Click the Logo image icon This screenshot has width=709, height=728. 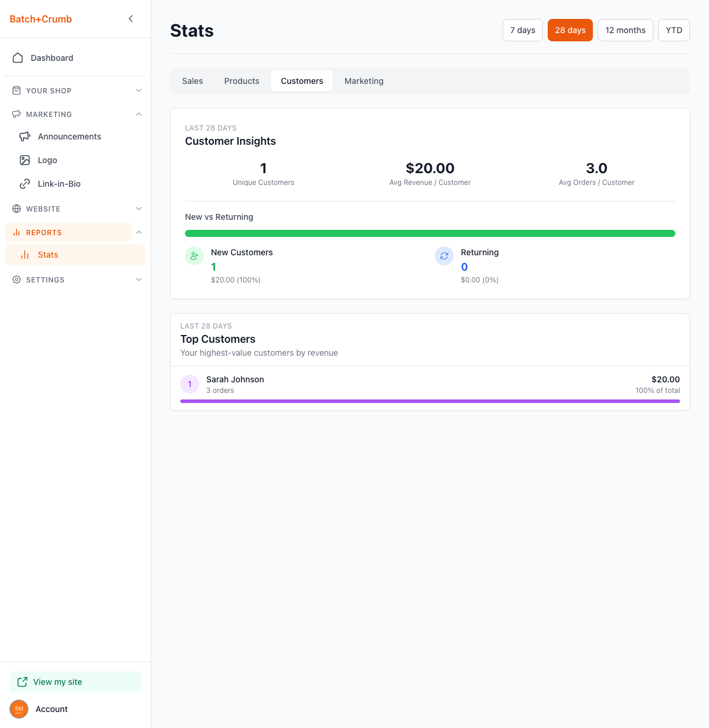tap(25, 160)
